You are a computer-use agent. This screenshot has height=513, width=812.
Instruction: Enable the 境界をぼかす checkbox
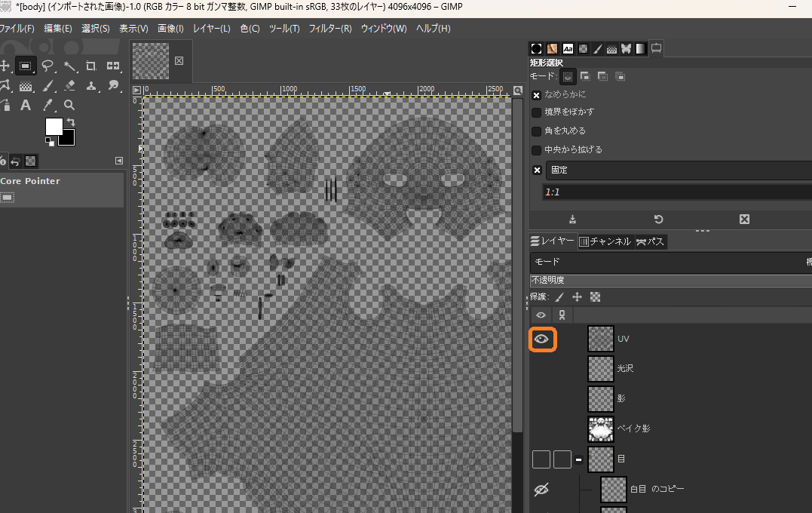pyautogui.click(x=537, y=112)
